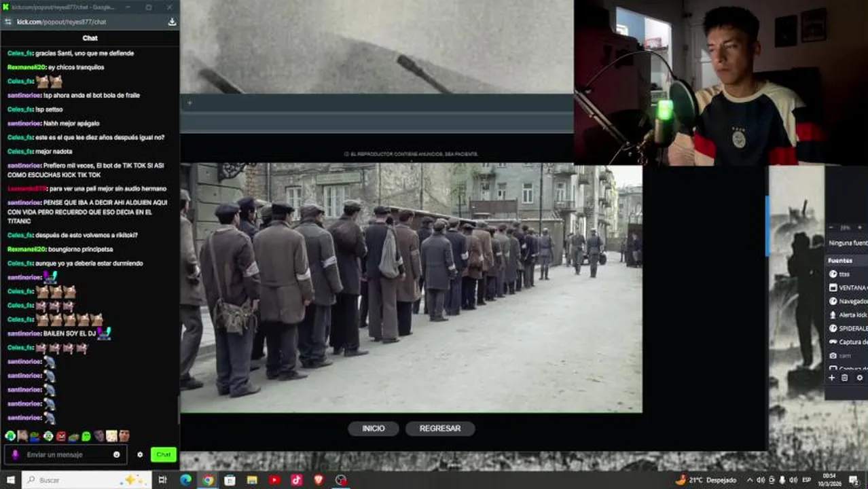Screen dimensions: 868x489
Task: Open Brave browser from taskbar
Action: pyautogui.click(x=319, y=480)
